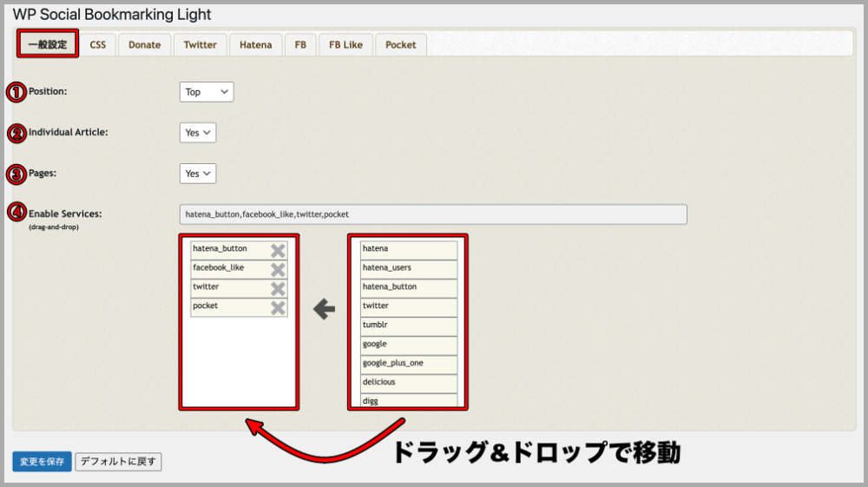Click the (drag-and-drop) hint text
The image size is (868, 487).
click(x=54, y=227)
